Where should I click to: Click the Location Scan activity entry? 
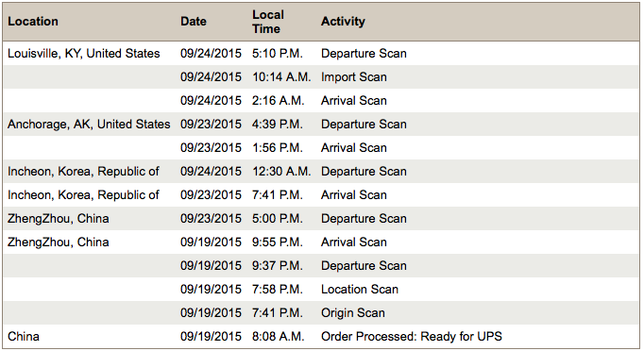[x=360, y=290]
